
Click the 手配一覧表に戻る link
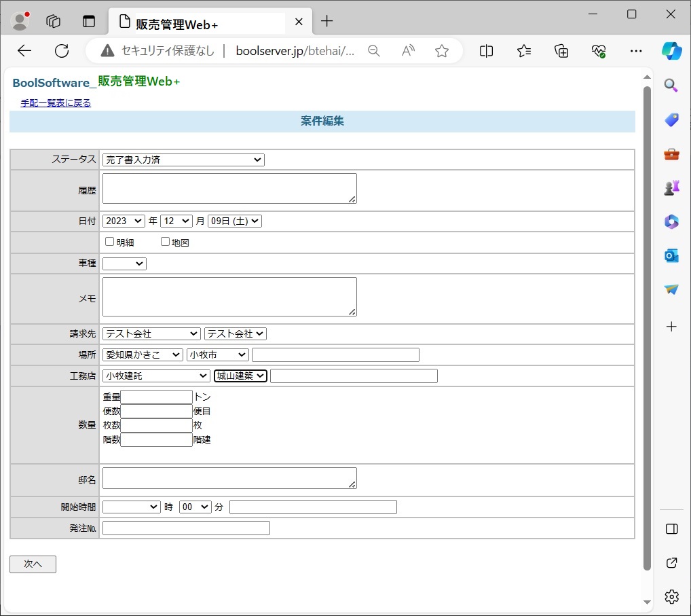coord(56,103)
